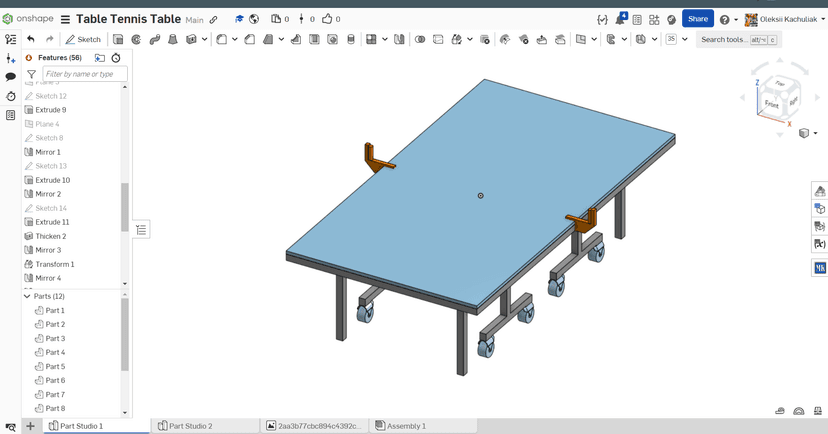828x434 pixels.
Task: Click the like thumbs-up icon
Action: point(326,19)
